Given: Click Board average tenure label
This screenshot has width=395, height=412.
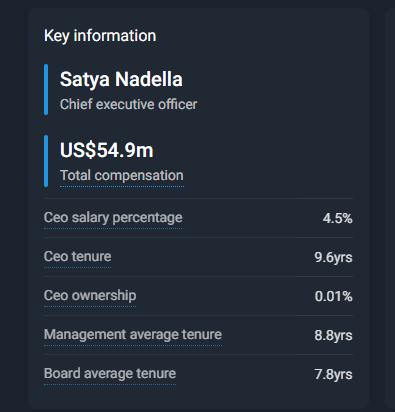Looking at the screenshot, I should pos(110,374).
